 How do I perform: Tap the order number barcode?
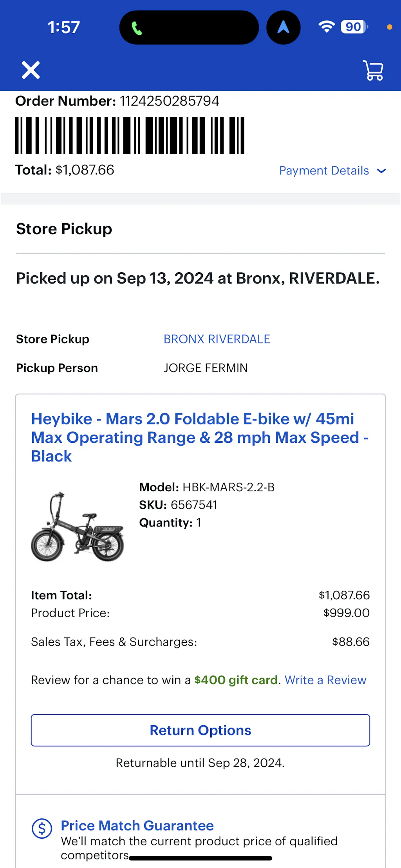pos(130,135)
